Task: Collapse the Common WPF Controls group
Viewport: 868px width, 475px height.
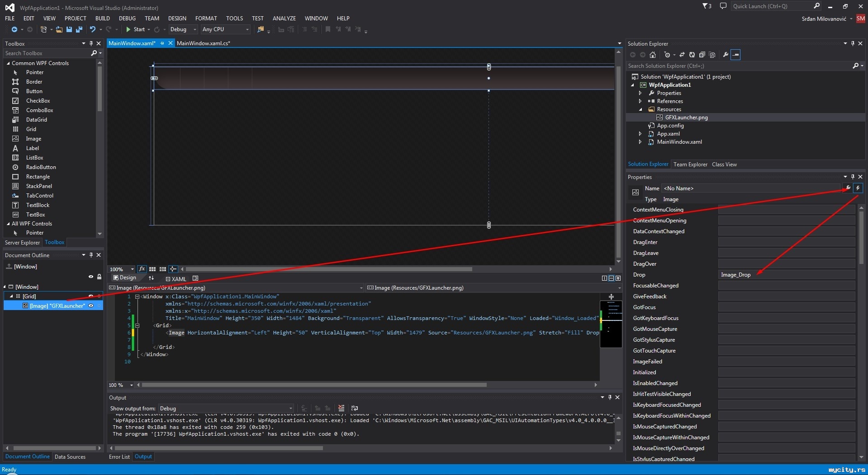Action: pyautogui.click(x=8, y=63)
